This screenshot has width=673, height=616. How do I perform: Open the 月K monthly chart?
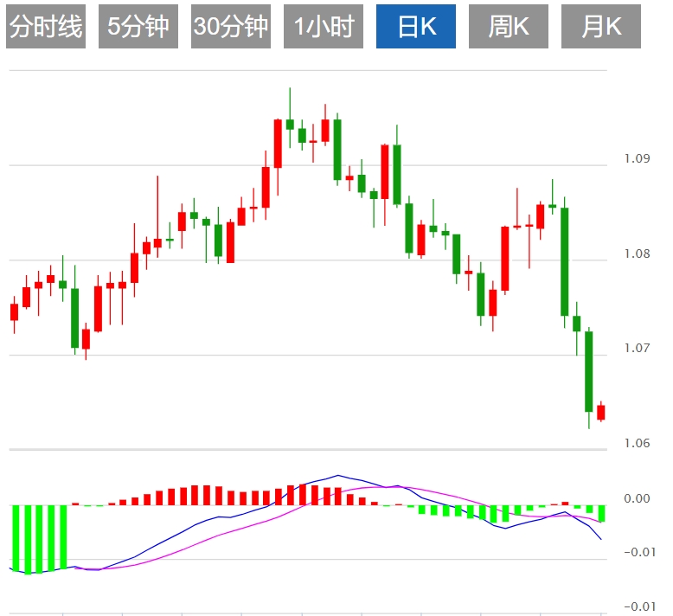[x=601, y=27]
